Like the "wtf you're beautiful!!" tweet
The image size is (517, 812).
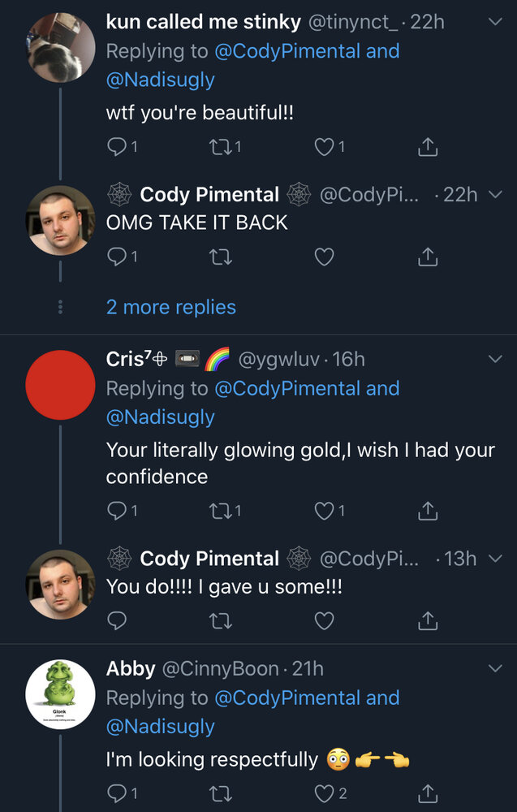point(325,148)
